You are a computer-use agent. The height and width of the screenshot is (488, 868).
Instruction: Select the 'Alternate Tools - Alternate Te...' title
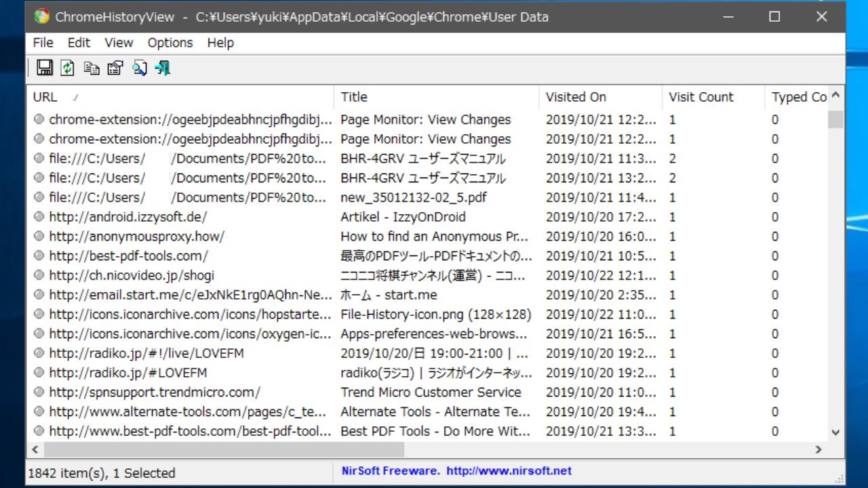point(434,411)
